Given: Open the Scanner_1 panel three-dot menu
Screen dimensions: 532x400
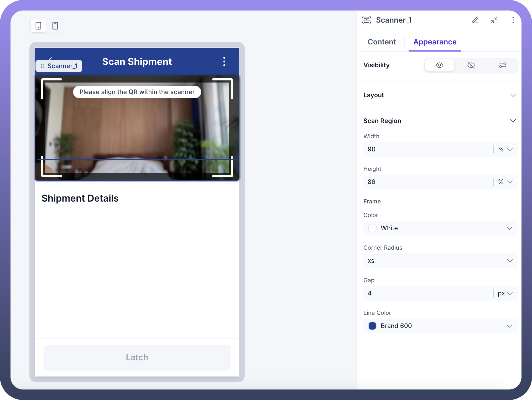Looking at the screenshot, I should coord(513,20).
